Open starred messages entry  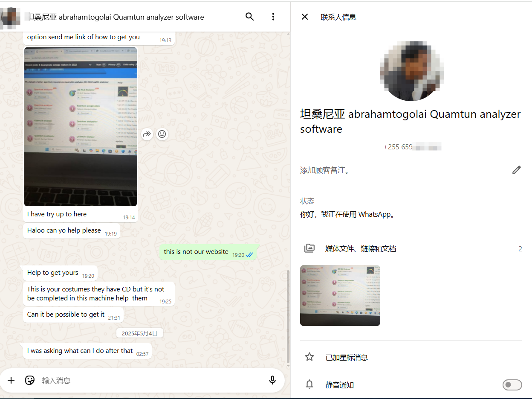point(347,358)
